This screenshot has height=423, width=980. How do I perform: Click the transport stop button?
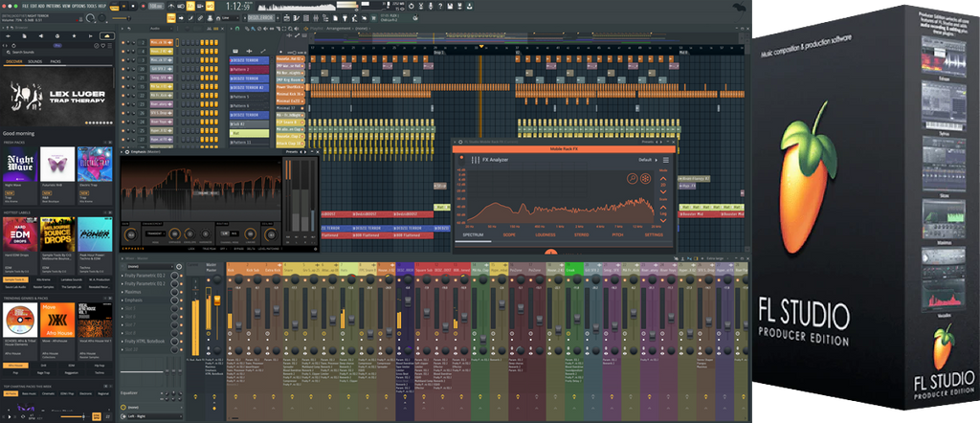pos(132,6)
